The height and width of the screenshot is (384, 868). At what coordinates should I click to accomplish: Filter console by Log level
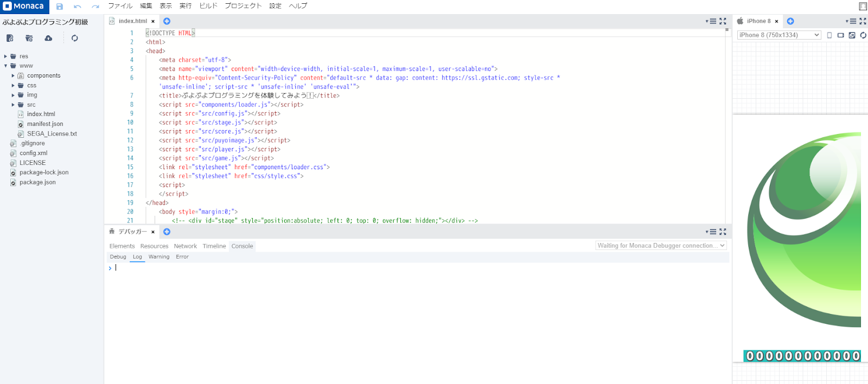tap(137, 257)
